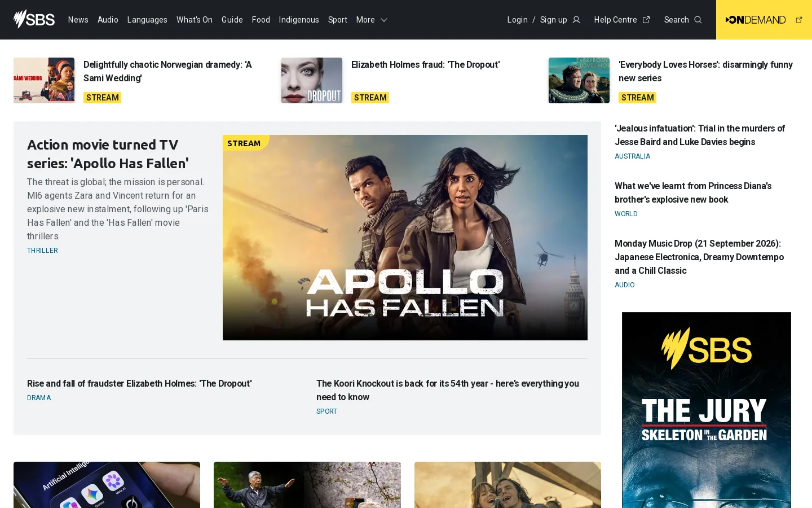Click the magnifying glass search icon
The image size is (812, 508).
click(698, 20)
